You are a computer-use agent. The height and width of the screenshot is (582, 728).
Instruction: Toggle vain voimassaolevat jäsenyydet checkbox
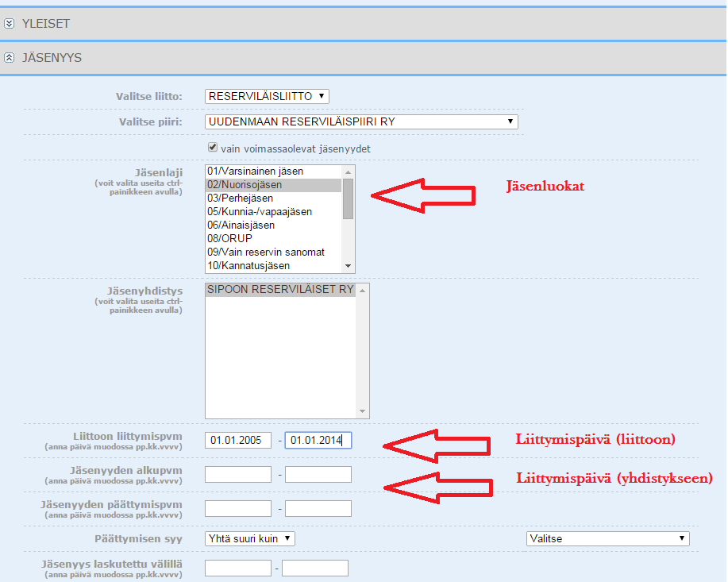coord(213,148)
